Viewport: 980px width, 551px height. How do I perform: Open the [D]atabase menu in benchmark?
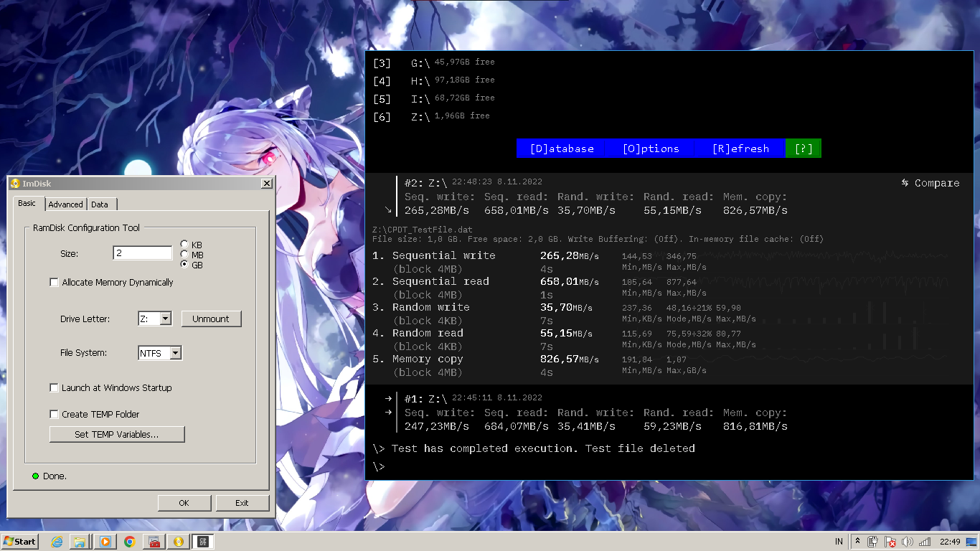(562, 149)
